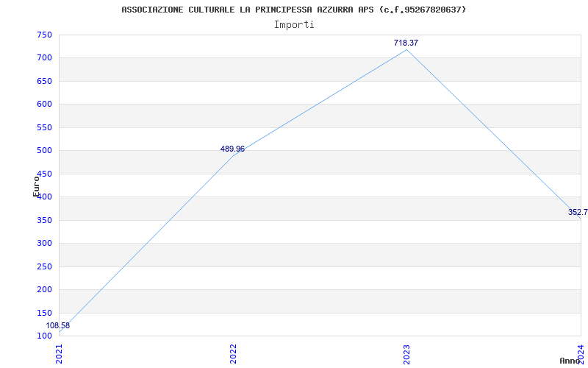Viewport: 588px width, 368px height.
Task: Click the 650 y-axis tick label
Action: click(x=44, y=81)
